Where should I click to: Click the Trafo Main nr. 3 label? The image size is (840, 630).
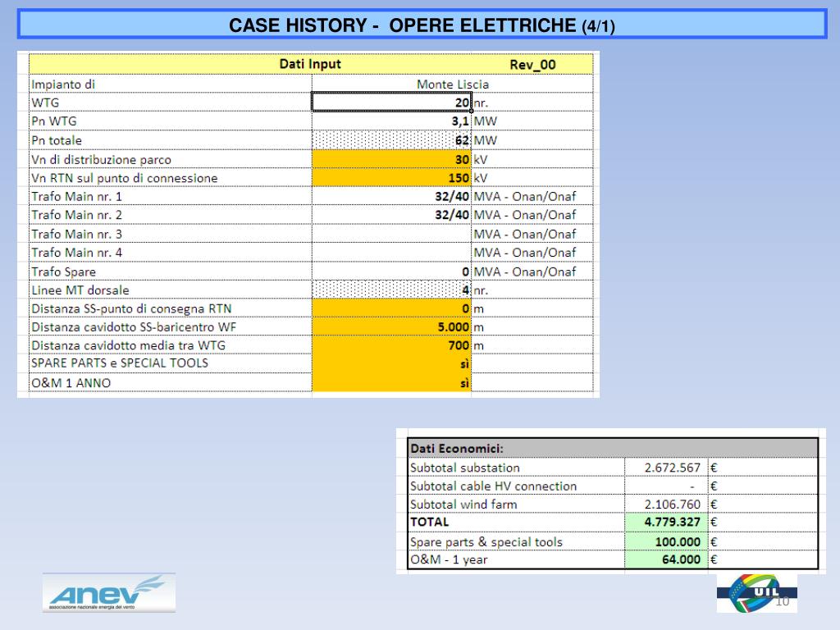(x=76, y=234)
